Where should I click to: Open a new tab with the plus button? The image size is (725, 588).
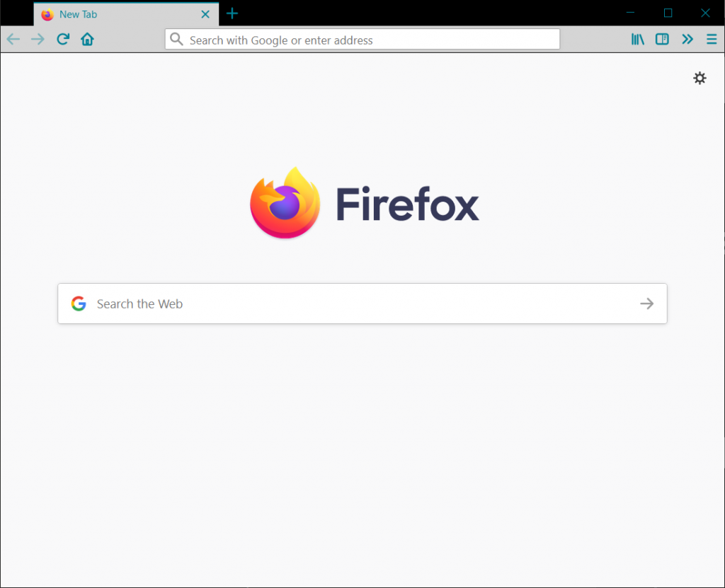[232, 13]
